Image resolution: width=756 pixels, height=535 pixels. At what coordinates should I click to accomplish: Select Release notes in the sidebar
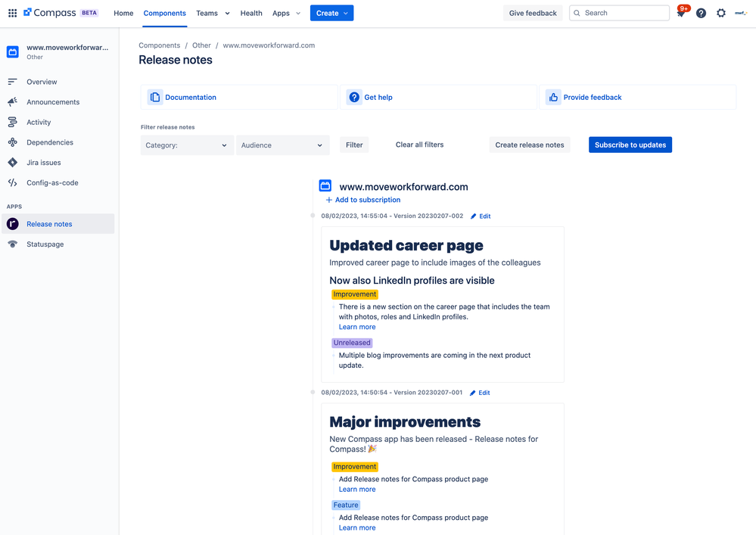[58, 224]
